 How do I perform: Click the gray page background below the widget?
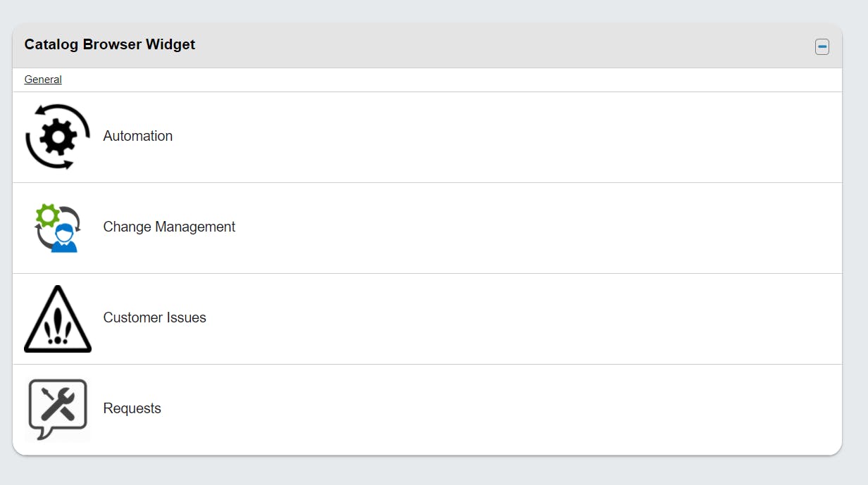tap(423, 472)
